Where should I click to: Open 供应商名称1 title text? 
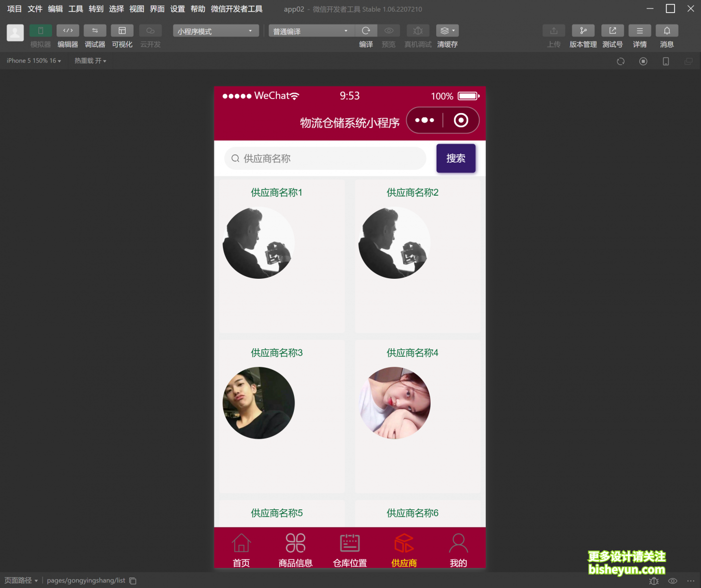pos(277,193)
